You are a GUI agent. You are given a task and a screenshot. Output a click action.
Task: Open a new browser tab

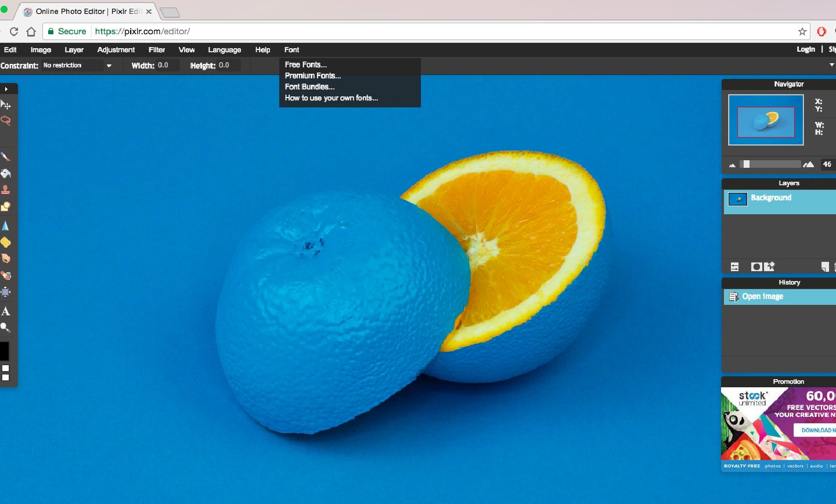point(169,12)
